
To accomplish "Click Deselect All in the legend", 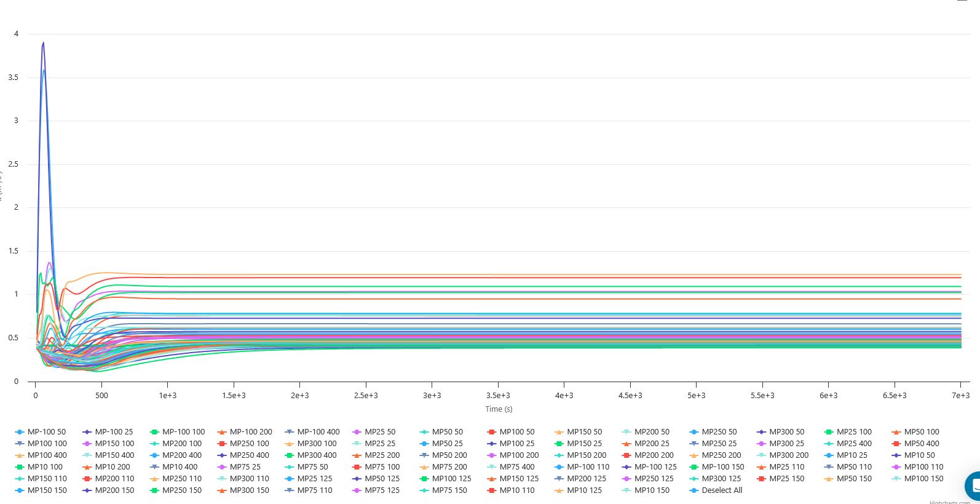I will click(722, 490).
